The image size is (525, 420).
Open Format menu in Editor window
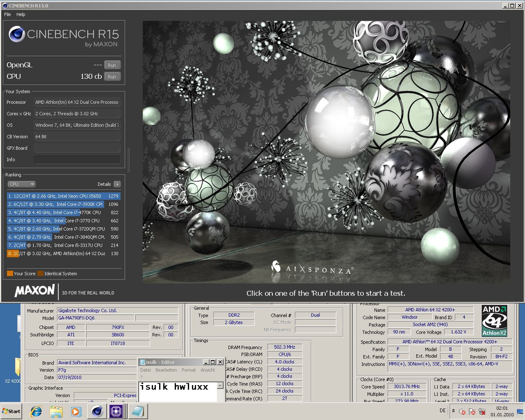point(189,370)
